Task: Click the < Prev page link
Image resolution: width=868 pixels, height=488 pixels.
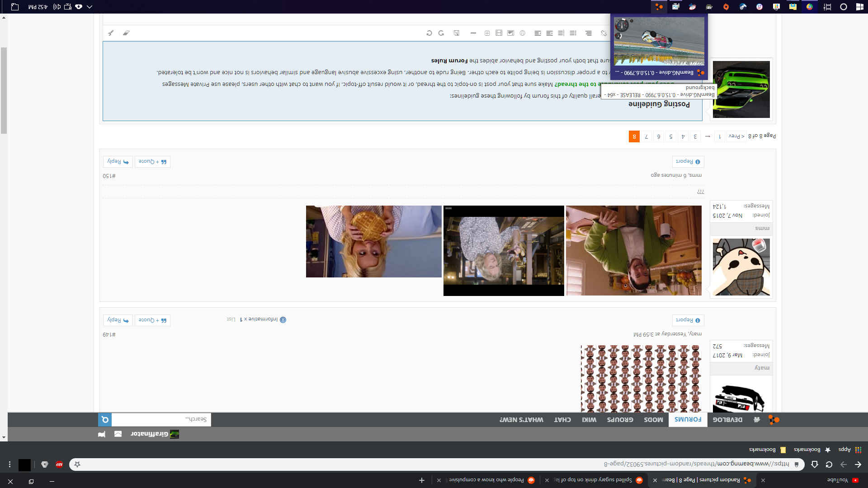Action: (736, 136)
